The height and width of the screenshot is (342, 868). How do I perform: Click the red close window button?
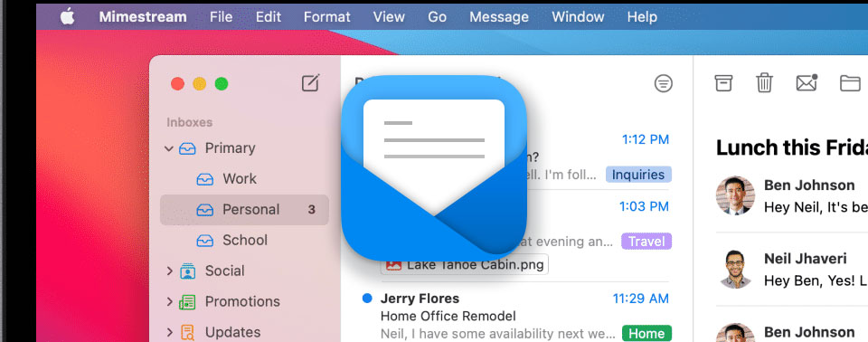point(177,84)
